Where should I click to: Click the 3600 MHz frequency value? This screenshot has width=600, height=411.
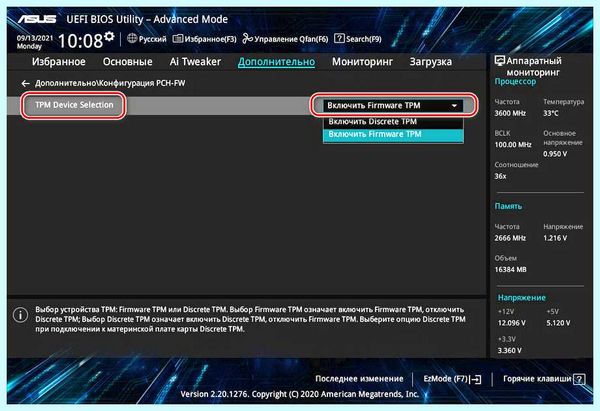point(510,113)
